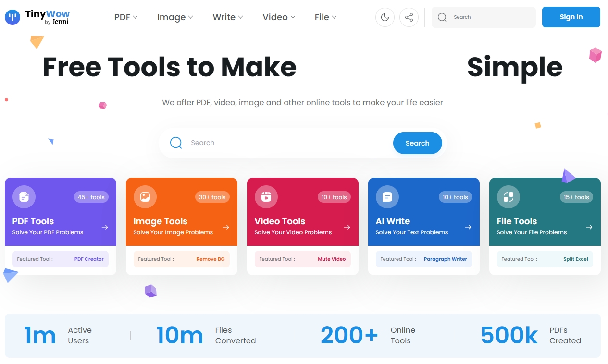Image resolution: width=608 pixels, height=364 pixels.
Task: Toggle dark mode with the moon icon
Action: [385, 17]
